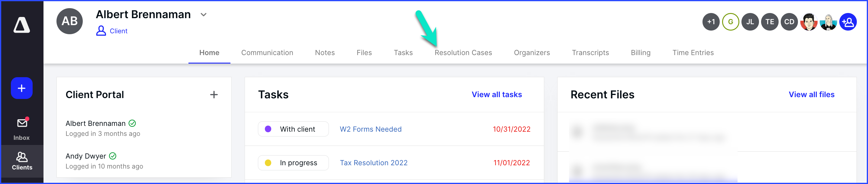The image size is (868, 184).
Task: Open the W2 Forms Needed task
Action: click(x=371, y=129)
